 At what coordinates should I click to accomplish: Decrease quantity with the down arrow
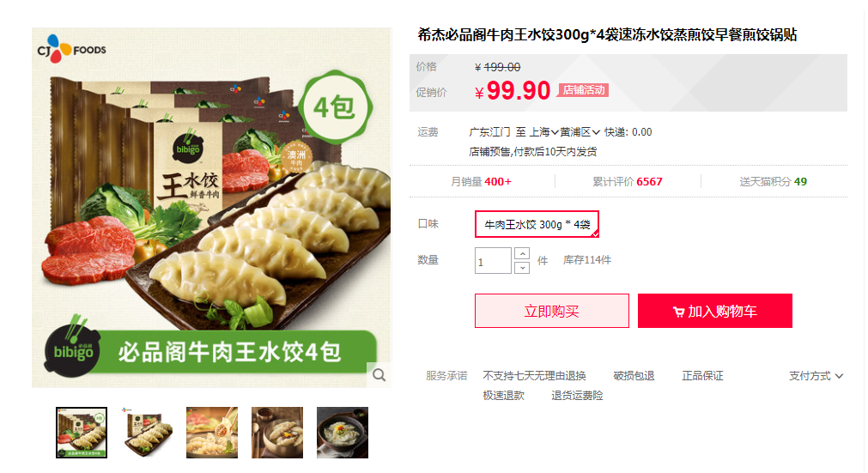point(522,268)
